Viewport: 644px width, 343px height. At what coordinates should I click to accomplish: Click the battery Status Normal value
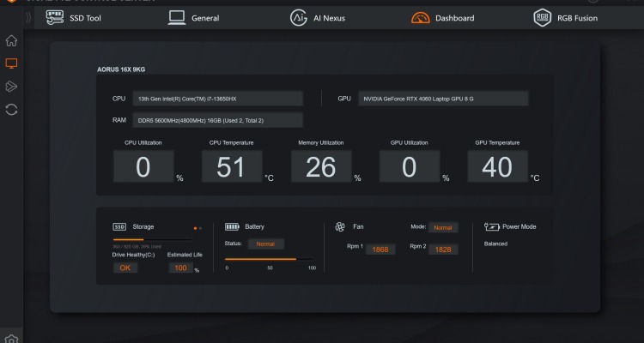pyautogui.click(x=265, y=244)
